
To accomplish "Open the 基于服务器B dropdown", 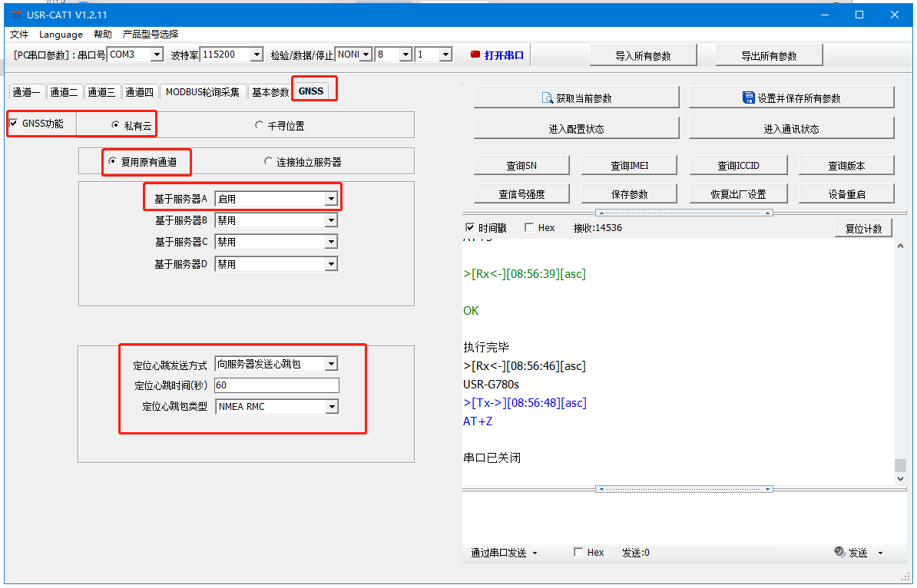I will [331, 220].
